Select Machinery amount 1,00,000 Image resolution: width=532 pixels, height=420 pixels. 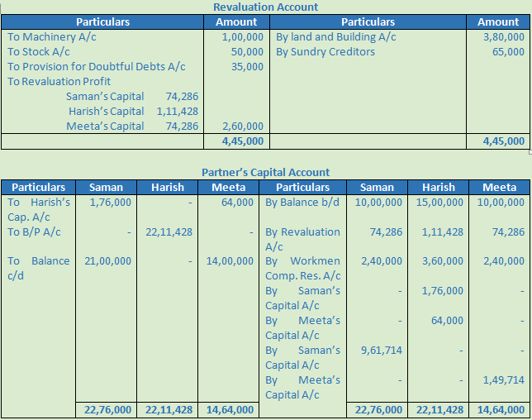[x=243, y=37]
